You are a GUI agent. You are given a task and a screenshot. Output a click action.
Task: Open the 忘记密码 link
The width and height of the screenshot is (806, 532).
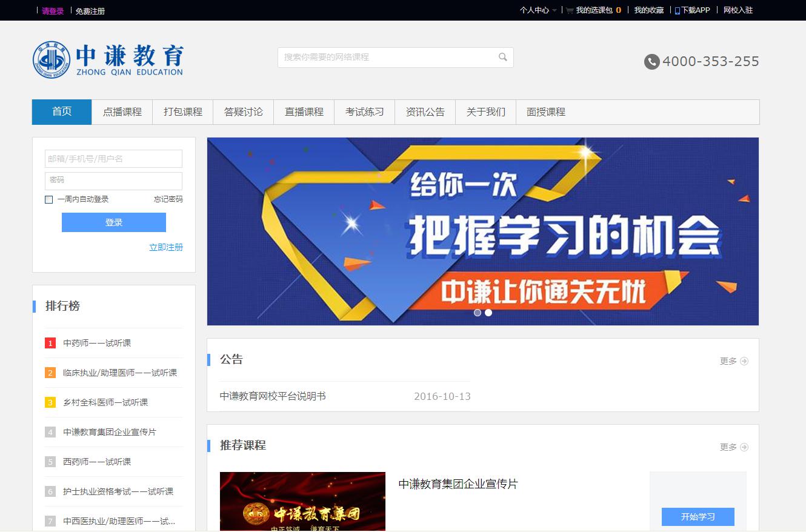click(168, 199)
